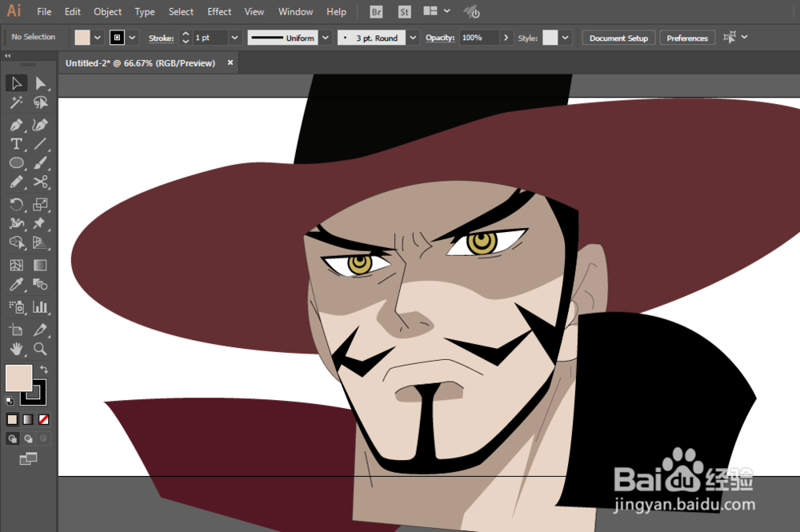The width and height of the screenshot is (800, 532).
Task: Open the Edit menu
Action: click(73, 12)
